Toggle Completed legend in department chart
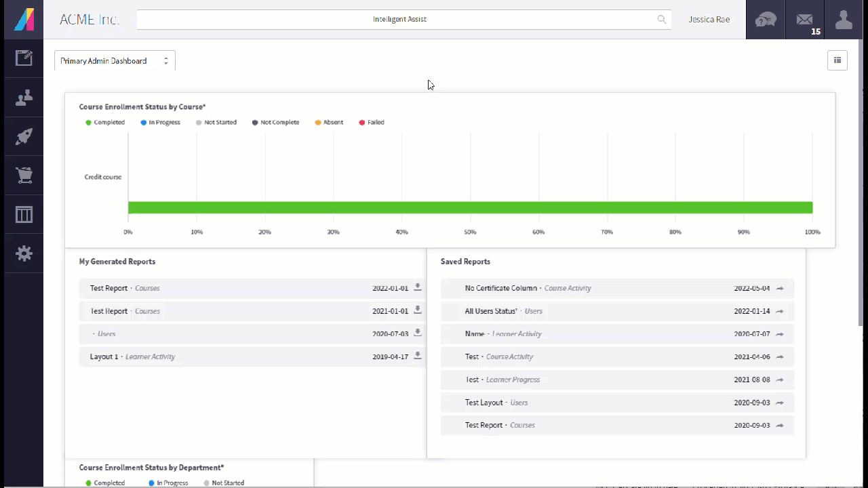 tap(105, 483)
